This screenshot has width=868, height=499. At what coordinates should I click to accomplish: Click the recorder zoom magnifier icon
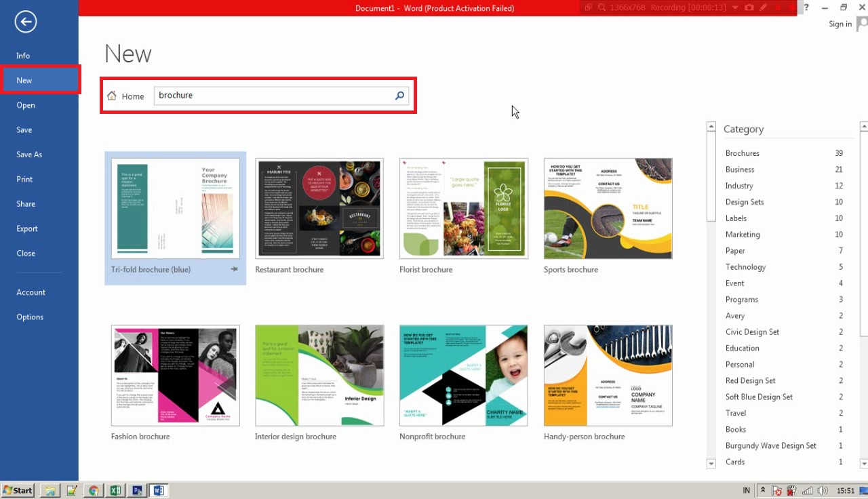pyautogui.click(x=602, y=7)
